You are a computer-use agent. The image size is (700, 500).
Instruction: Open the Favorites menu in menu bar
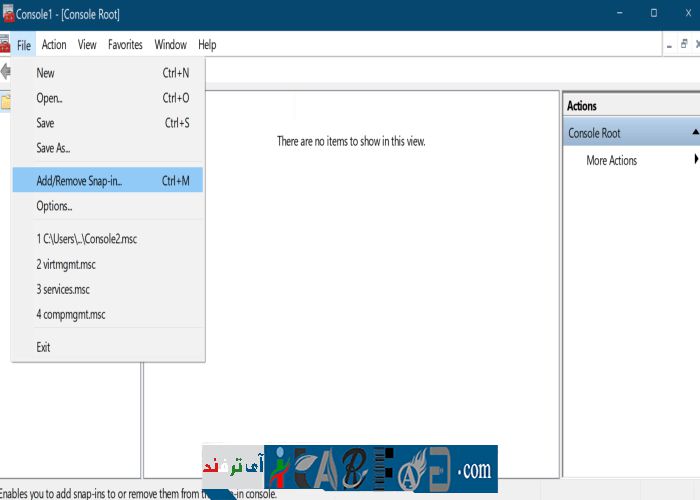125,45
